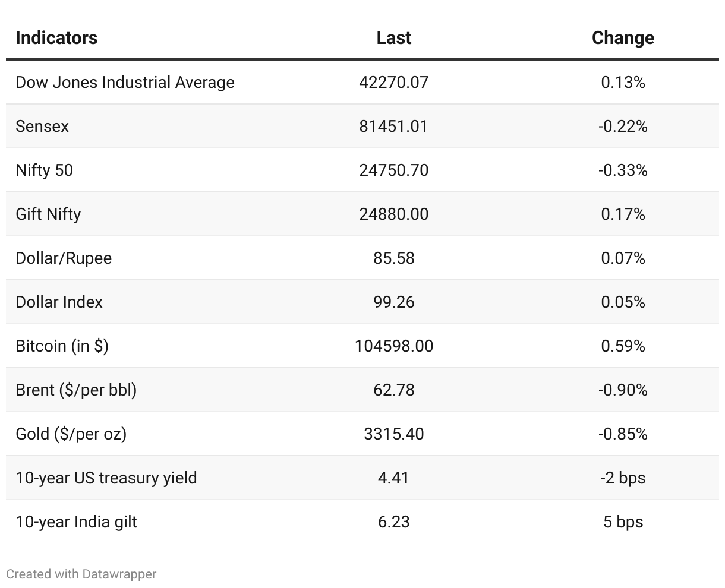
Task: Select the Nifty 50 last value 24750.70
Action: pos(393,170)
